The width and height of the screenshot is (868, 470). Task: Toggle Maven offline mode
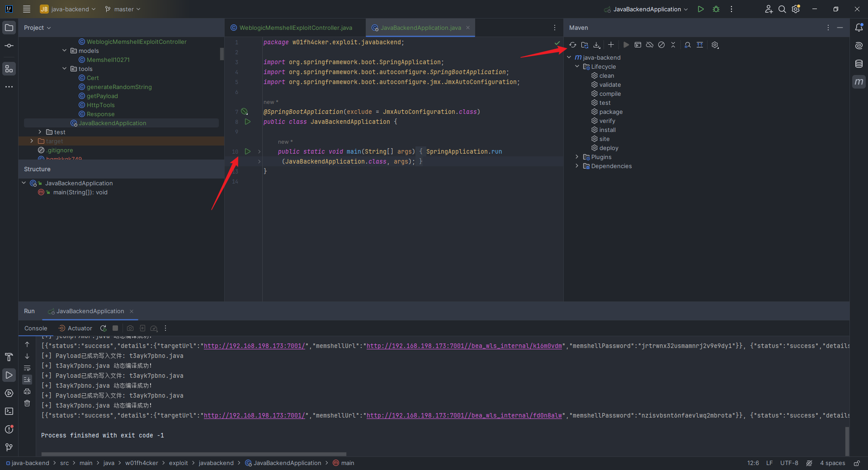(x=650, y=45)
